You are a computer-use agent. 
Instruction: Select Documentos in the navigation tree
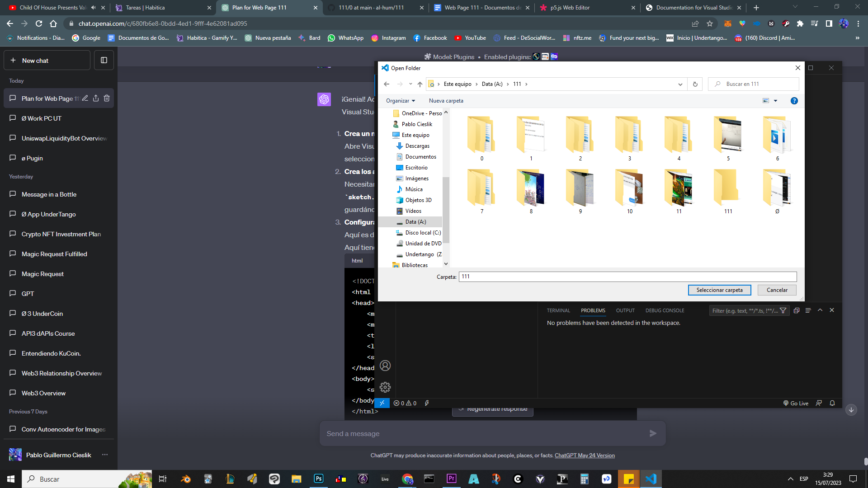420,157
